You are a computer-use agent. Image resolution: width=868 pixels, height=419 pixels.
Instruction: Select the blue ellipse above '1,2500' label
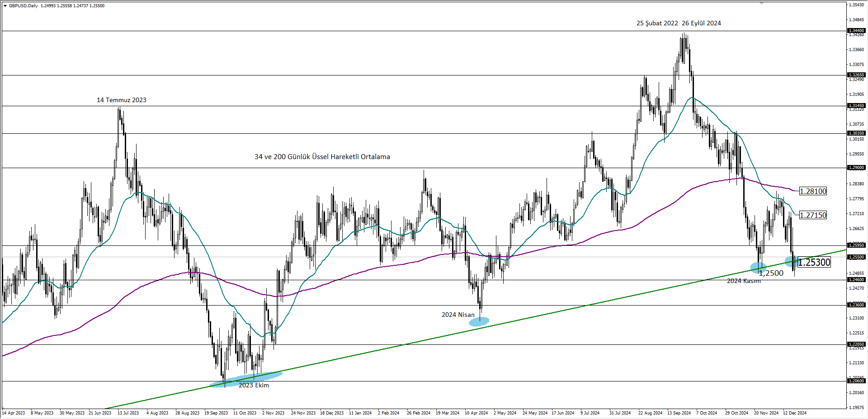(x=759, y=268)
